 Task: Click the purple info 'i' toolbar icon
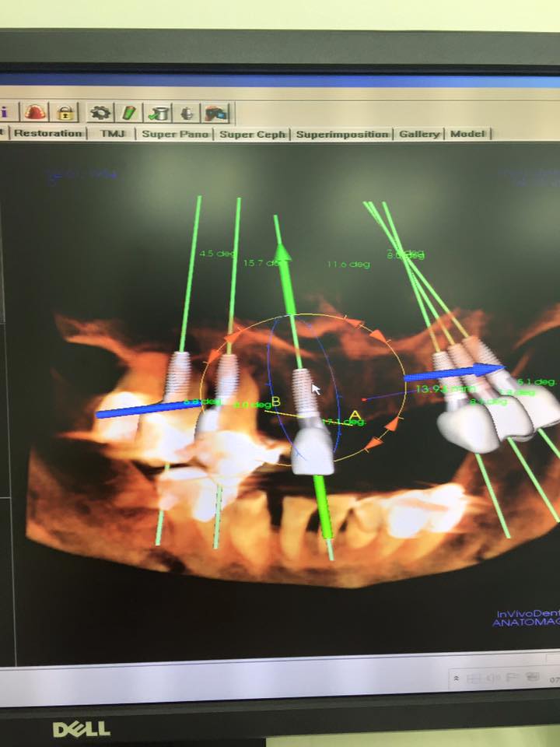click(x=5, y=112)
